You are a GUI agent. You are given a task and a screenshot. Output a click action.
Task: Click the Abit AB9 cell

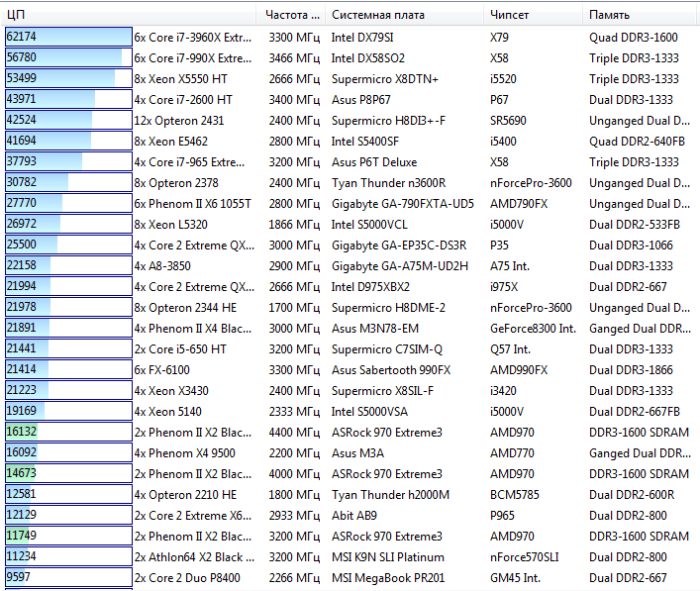354,516
